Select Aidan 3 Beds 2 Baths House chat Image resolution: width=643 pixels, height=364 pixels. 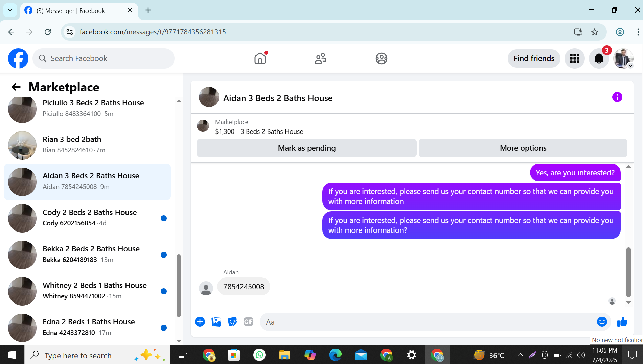click(x=87, y=181)
